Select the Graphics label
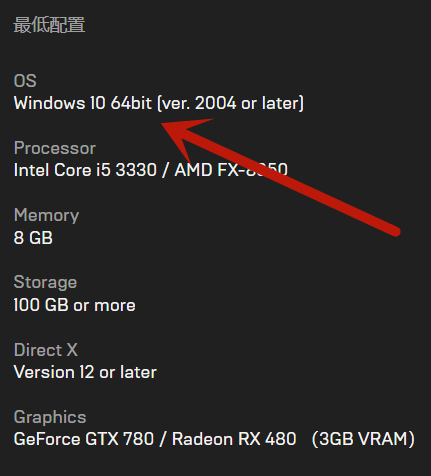This screenshot has width=431, height=476. (x=50, y=417)
